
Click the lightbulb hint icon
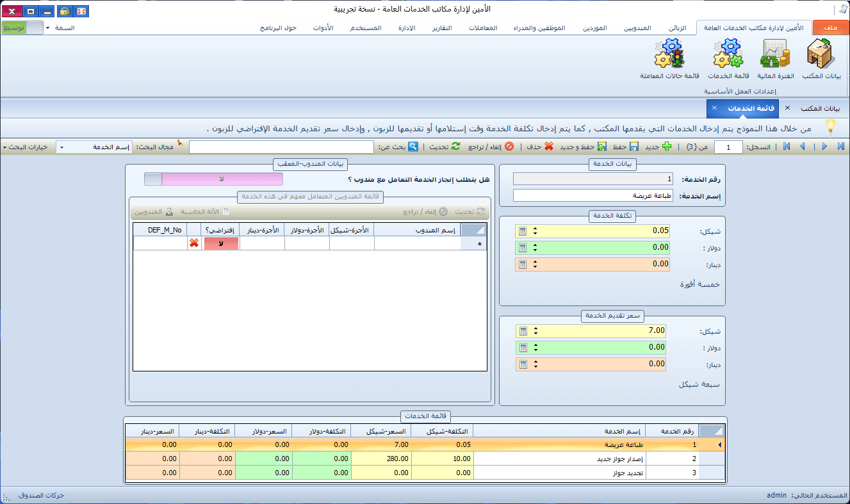coord(830,126)
